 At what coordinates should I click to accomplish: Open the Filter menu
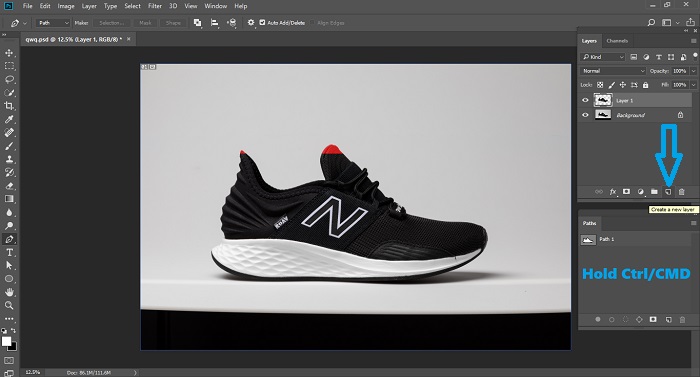click(x=155, y=6)
